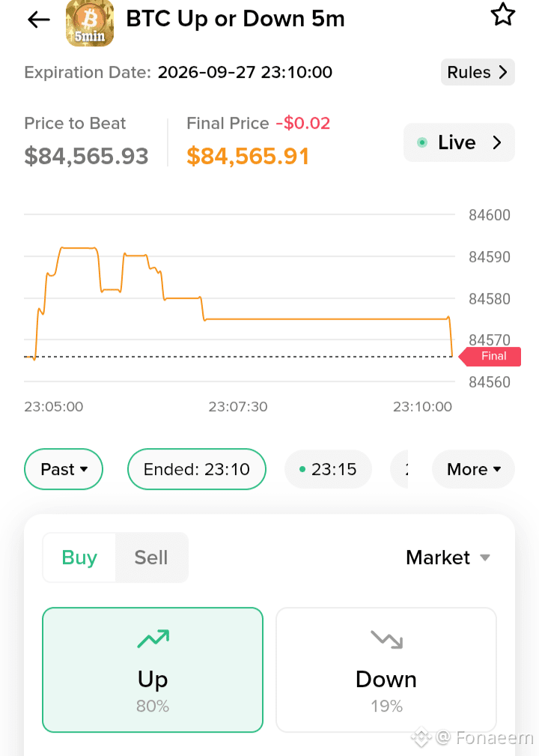Viewport: 539px width, 756px height.
Task: Click the red Final price marker
Action: (490, 357)
